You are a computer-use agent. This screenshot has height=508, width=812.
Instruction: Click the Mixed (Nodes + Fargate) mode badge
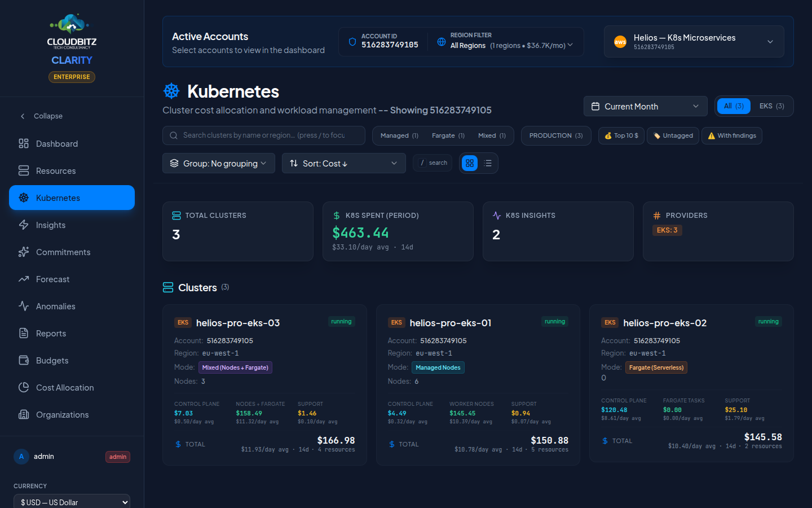click(x=235, y=367)
